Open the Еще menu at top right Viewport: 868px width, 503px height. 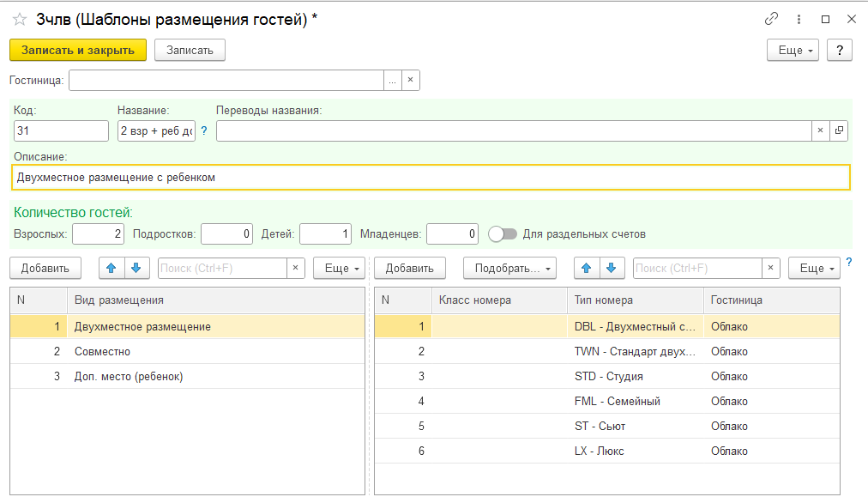tap(793, 50)
